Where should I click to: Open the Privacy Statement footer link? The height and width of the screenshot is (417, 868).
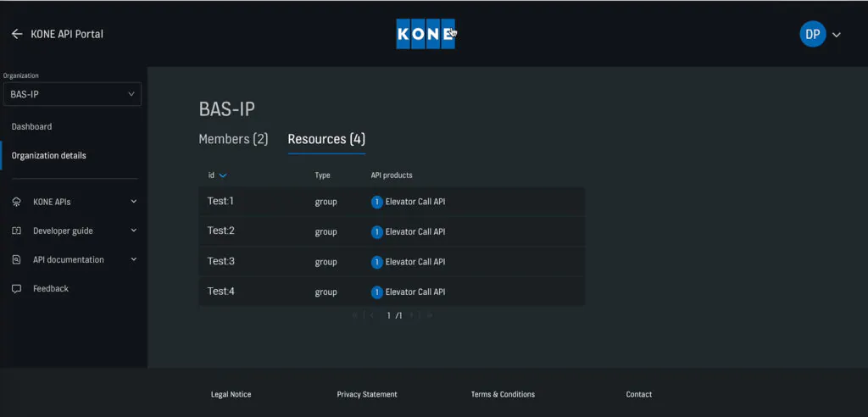coord(367,394)
